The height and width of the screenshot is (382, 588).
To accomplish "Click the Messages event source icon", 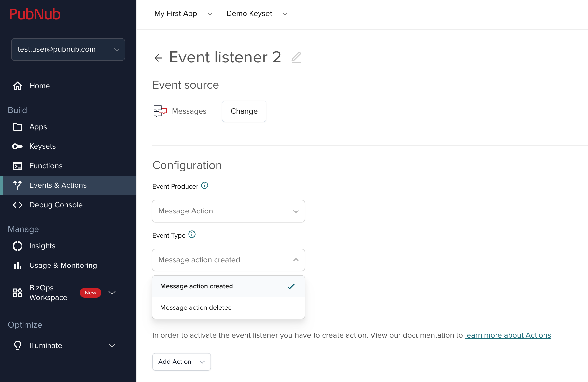I will (x=159, y=111).
